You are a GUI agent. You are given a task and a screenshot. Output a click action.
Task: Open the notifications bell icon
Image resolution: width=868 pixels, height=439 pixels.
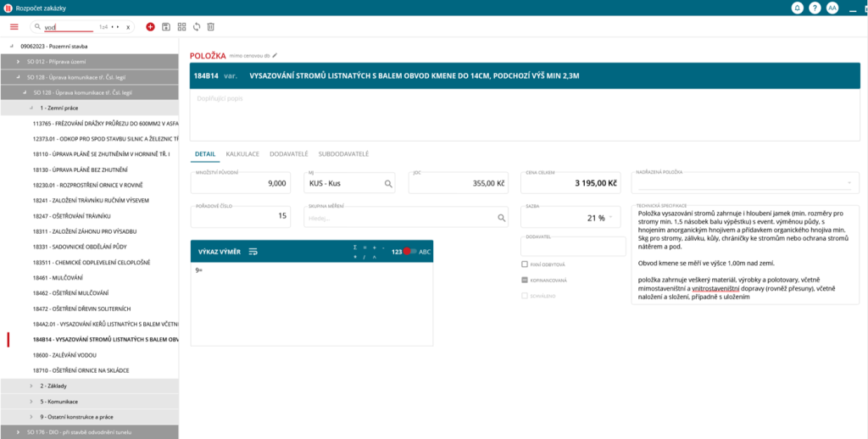coord(797,8)
